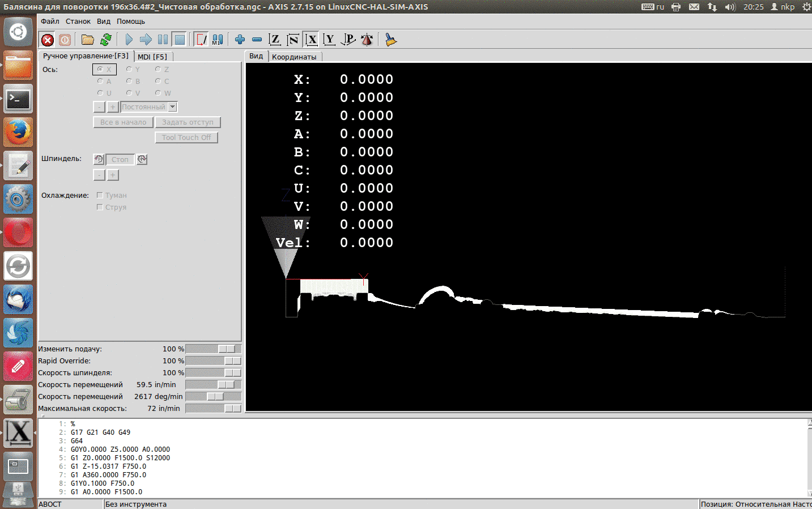Screen dimensions: 812x509
Task: Toggle the red Emergency Stop button
Action: pyautogui.click(x=48, y=40)
